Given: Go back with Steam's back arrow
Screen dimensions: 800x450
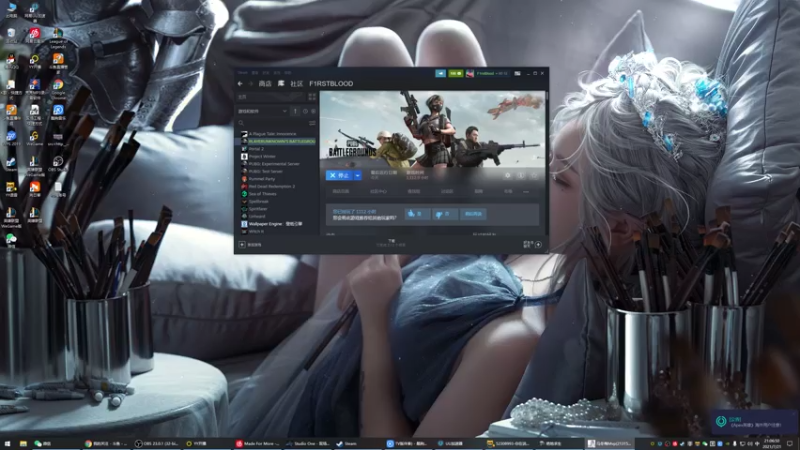Looking at the screenshot, I should pos(240,84).
